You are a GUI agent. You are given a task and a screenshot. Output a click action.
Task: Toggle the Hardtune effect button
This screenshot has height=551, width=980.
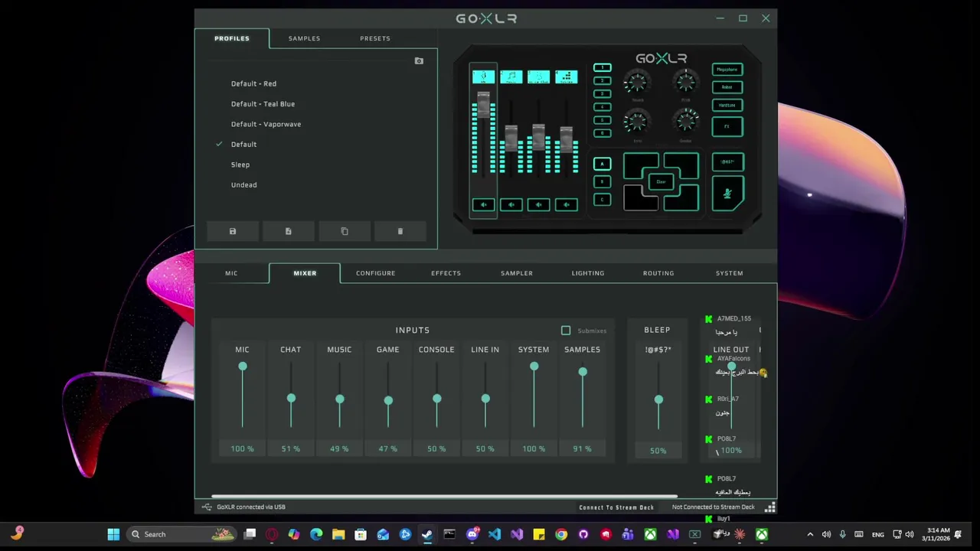[x=727, y=105]
